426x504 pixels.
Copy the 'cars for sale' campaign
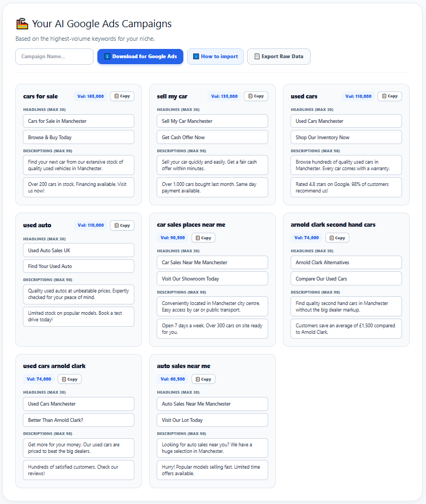coord(122,96)
